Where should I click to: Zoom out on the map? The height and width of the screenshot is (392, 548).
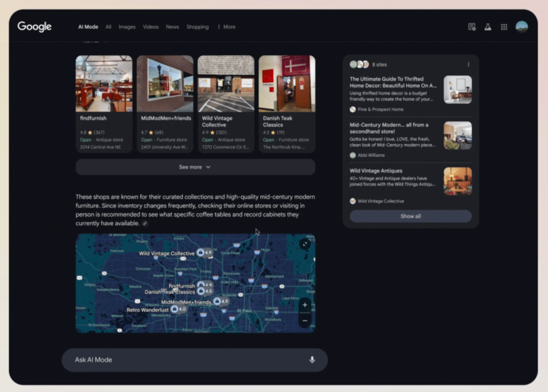point(305,321)
